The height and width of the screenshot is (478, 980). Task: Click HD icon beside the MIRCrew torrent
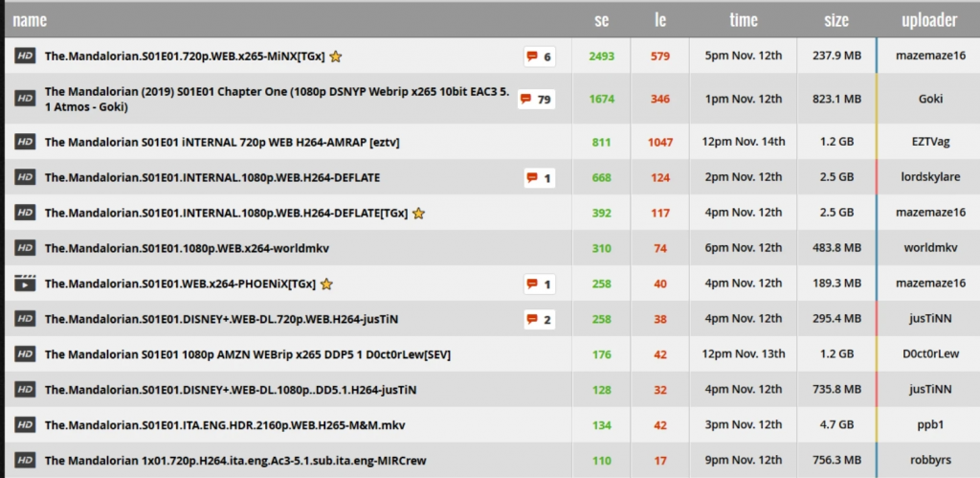[25, 459]
